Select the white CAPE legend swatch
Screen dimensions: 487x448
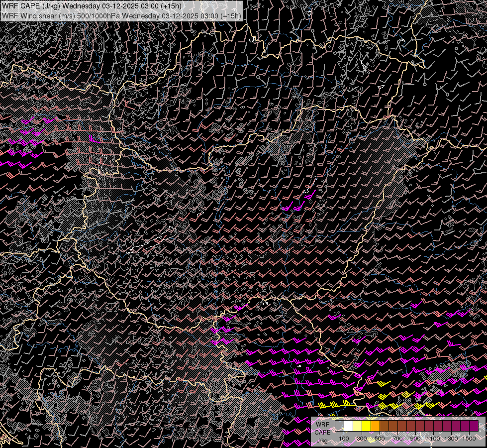pyautogui.click(x=349, y=426)
